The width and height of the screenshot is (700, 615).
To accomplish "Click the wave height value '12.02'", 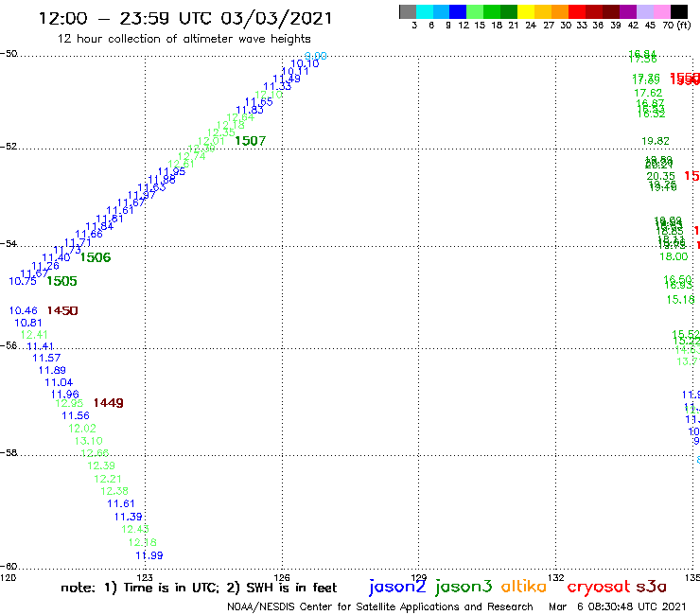I will point(82,429).
